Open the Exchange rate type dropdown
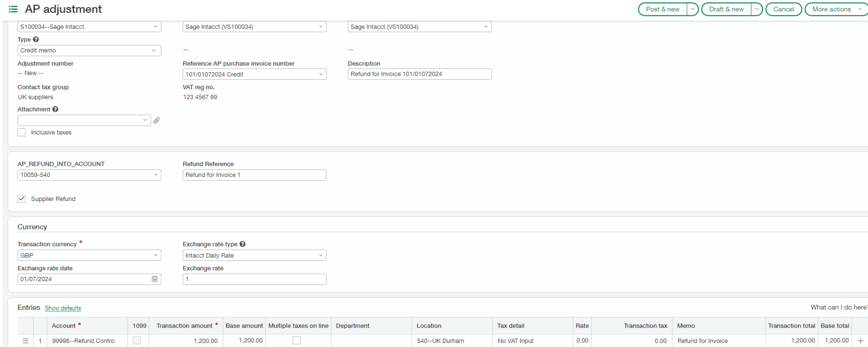This screenshot has height=347, width=868. point(254,255)
